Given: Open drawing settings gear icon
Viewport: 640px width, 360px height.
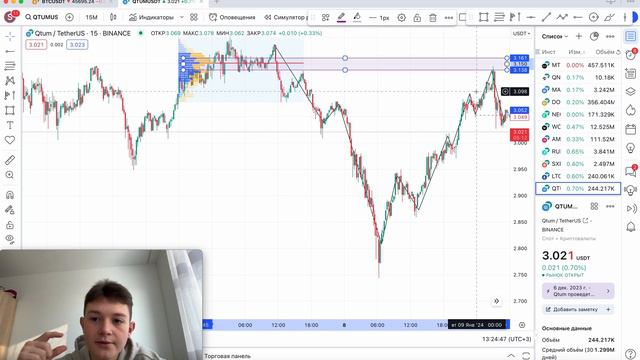Looking at the screenshot, I should click(402, 18).
